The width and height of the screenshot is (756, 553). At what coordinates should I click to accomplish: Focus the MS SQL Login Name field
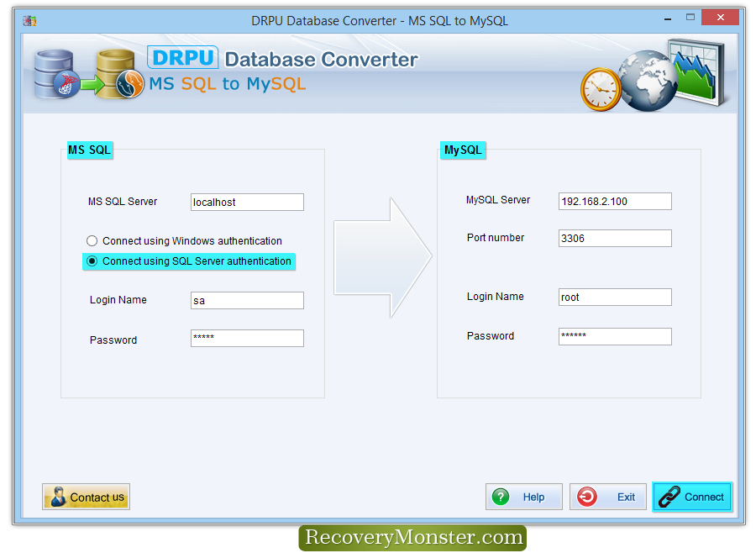[247, 300]
